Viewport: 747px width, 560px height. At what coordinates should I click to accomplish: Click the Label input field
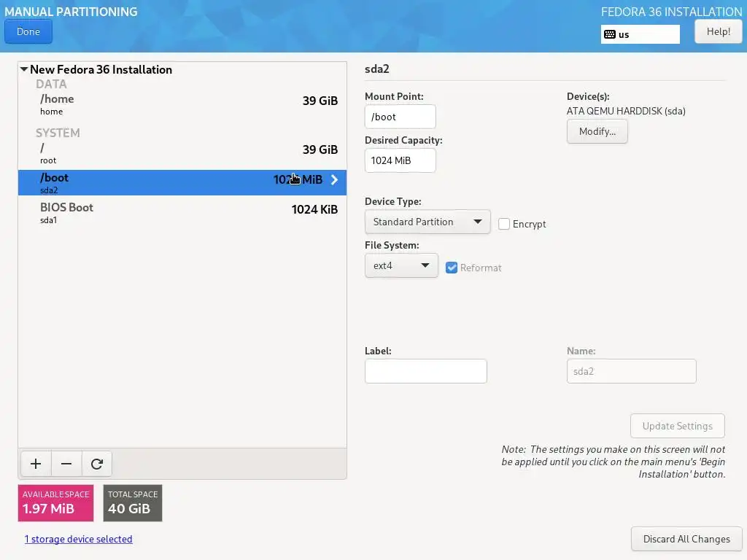coord(426,371)
